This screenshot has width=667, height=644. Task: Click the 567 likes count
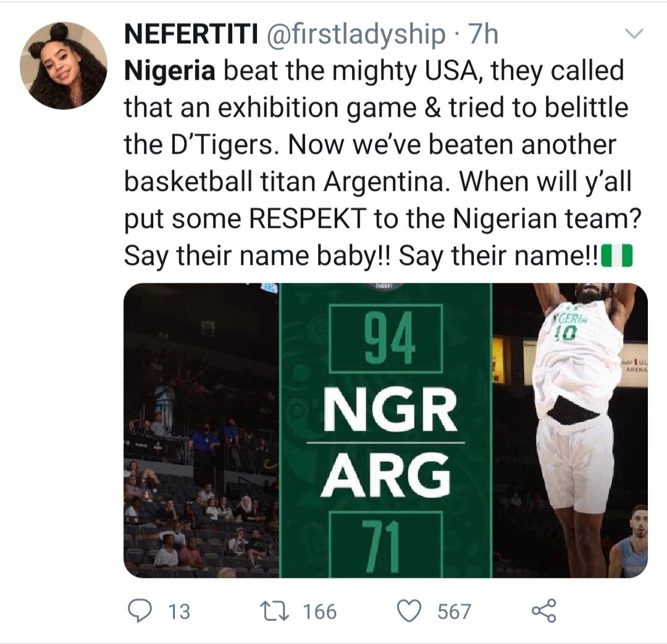pos(454,612)
